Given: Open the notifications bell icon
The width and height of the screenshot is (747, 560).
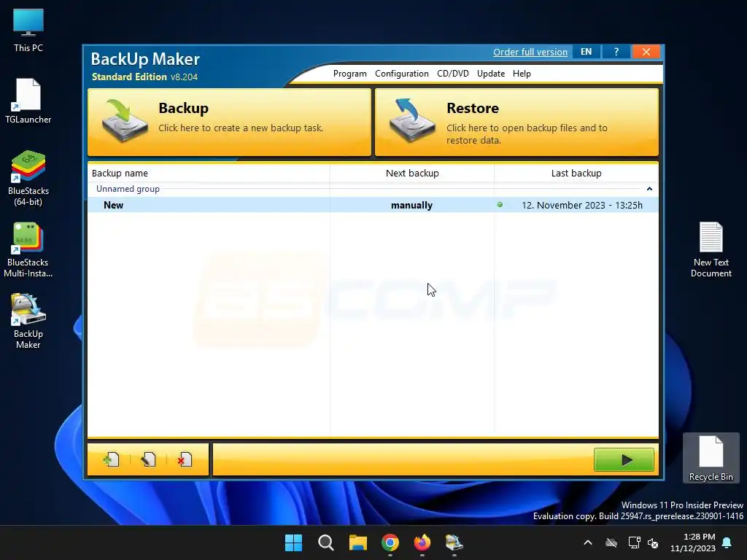Looking at the screenshot, I should pyautogui.click(x=727, y=542).
